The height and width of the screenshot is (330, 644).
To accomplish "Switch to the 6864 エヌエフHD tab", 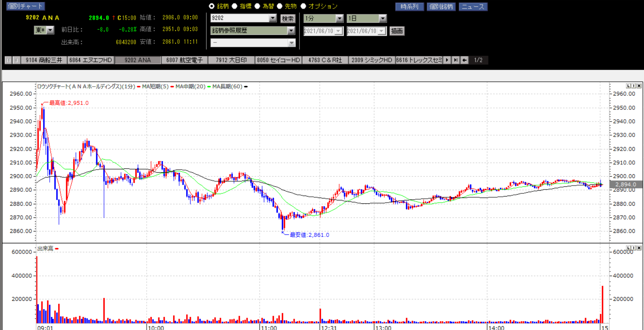I will pyautogui.click(x=91, y=60).
